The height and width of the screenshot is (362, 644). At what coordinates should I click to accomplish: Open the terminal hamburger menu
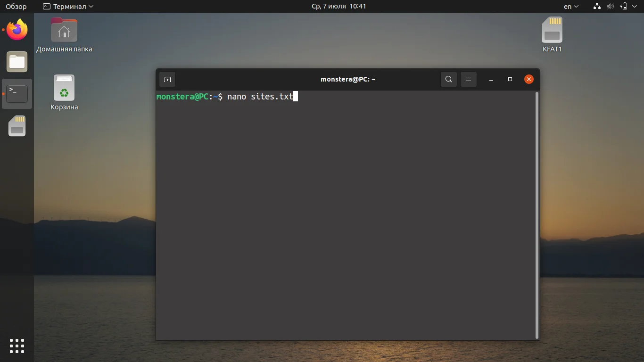point(469,79)
